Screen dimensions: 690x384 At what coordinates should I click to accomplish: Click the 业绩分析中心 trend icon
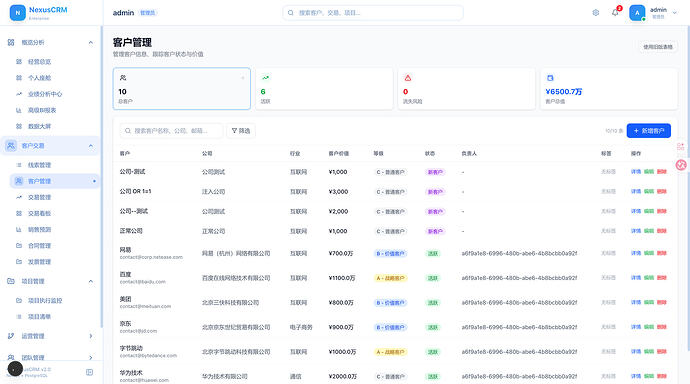pyautogui.click(x=19, y=94)
